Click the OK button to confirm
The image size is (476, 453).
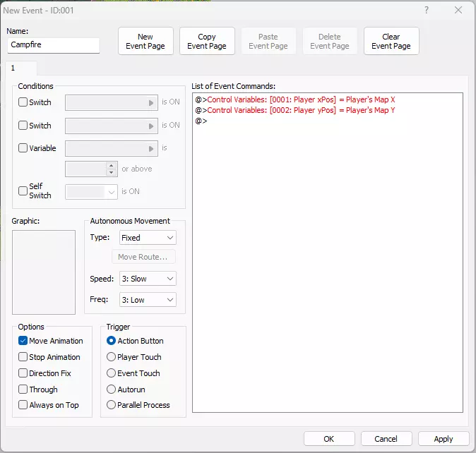(329, 438)
